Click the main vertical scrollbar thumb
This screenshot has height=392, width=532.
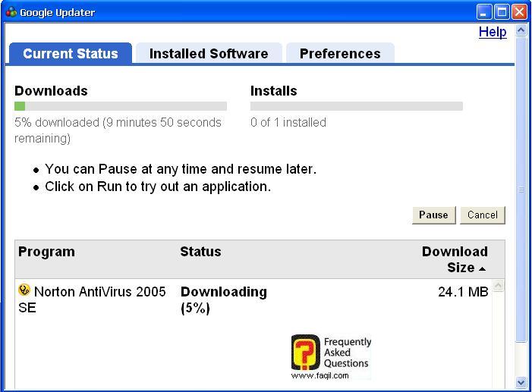click(x=521, y=190)
